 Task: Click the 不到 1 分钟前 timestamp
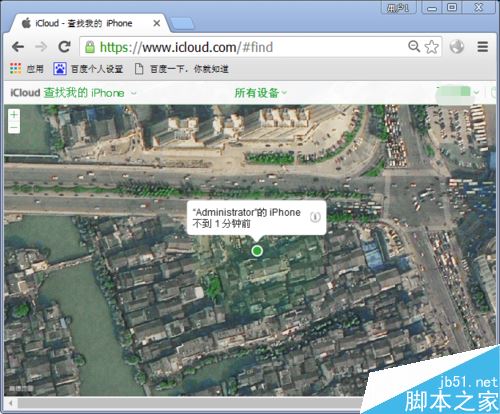pyautogui.click(x=221, y=224)
